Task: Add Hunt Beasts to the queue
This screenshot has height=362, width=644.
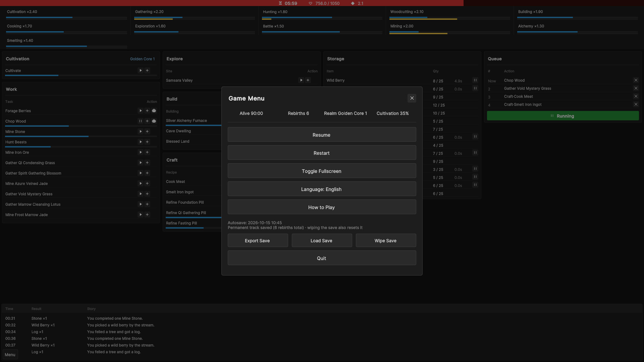Action: (x=147, y=142)
